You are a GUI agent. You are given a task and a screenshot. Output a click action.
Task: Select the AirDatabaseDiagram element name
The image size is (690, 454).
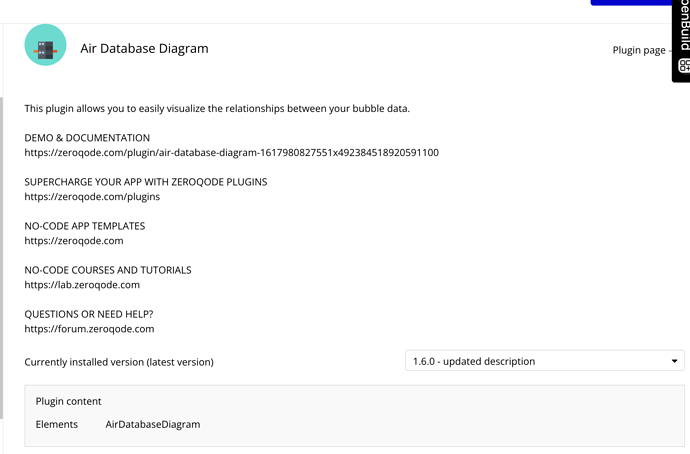point(153,424)
